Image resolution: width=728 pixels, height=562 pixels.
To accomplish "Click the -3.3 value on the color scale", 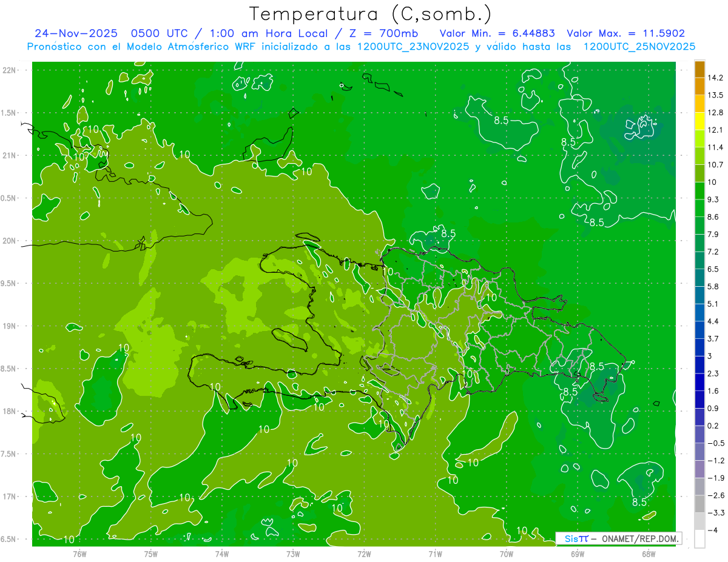I will pyautogui.click(x=716, y=513).
